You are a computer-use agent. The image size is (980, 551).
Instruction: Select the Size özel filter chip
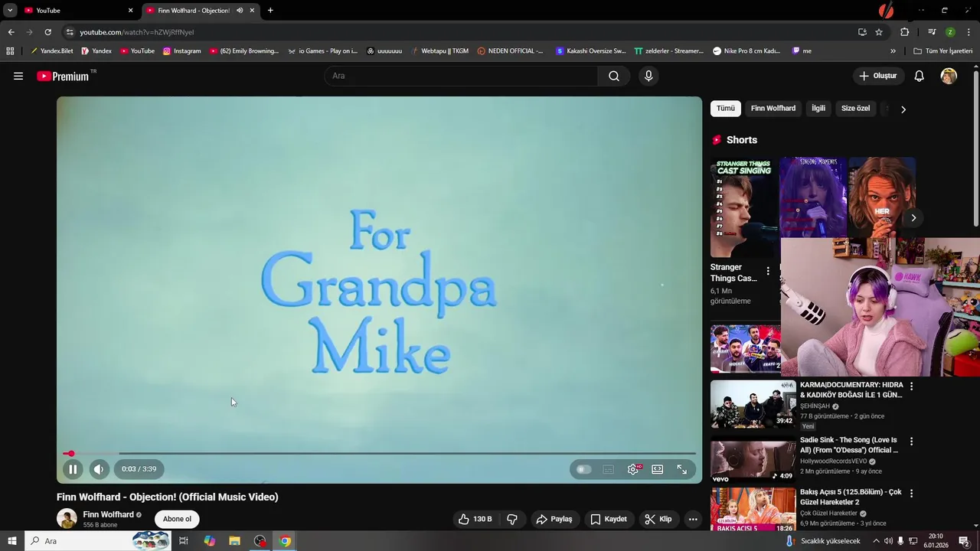click(x=855, y=108)
